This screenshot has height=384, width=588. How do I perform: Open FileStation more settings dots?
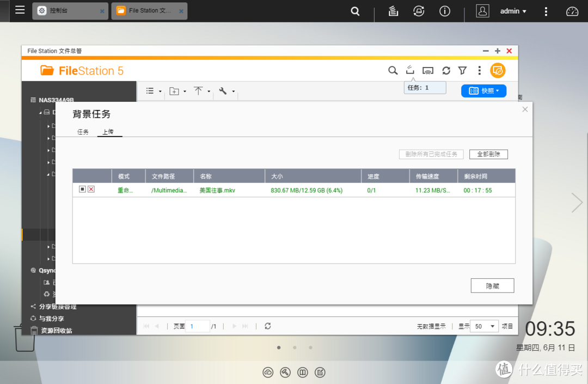pyautogui.click(x=479, y=70)
